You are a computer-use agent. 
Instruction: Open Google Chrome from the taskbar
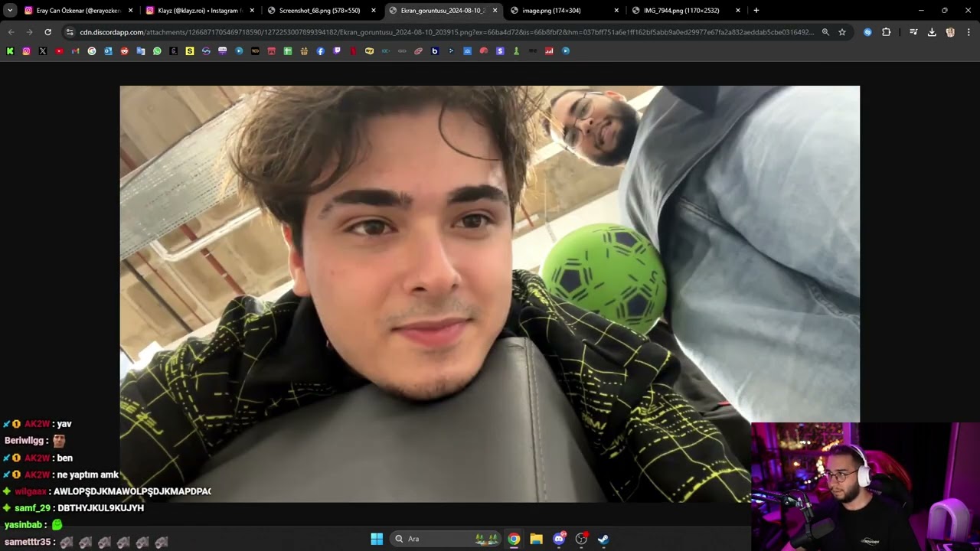(x=514, y=539)
